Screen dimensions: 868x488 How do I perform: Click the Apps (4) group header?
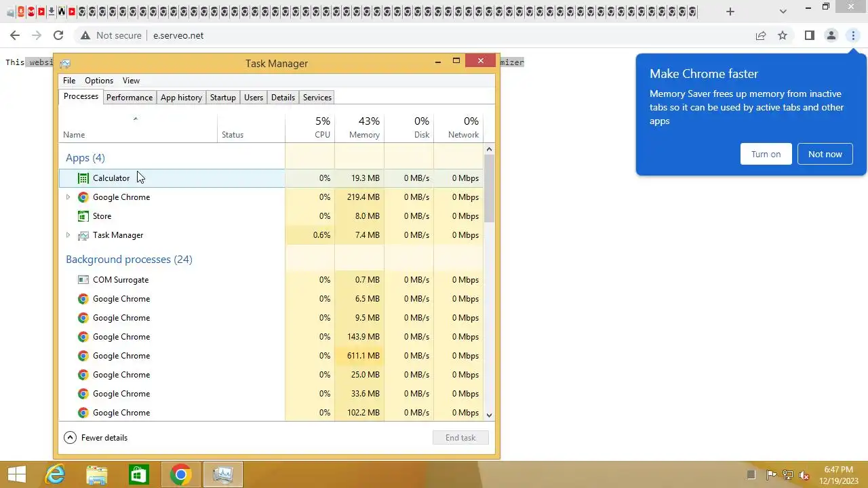pos(85,158)
